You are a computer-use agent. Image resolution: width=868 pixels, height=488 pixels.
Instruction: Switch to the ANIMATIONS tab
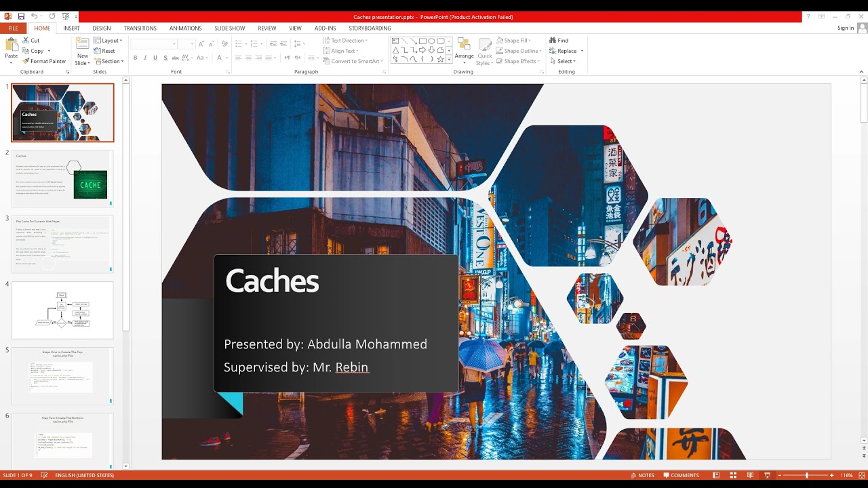(186, 28)
